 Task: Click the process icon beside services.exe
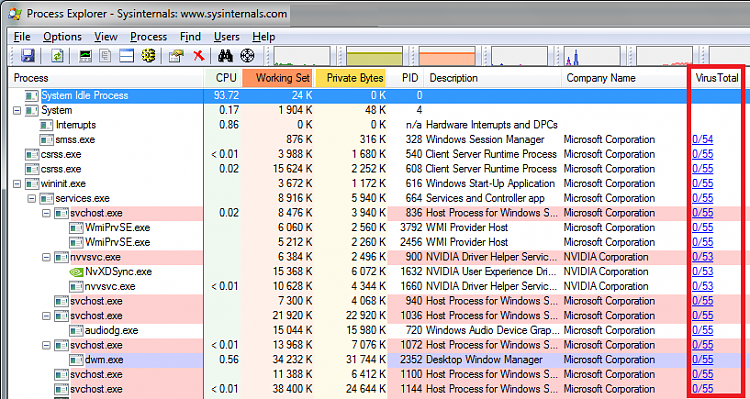point(46,198)
